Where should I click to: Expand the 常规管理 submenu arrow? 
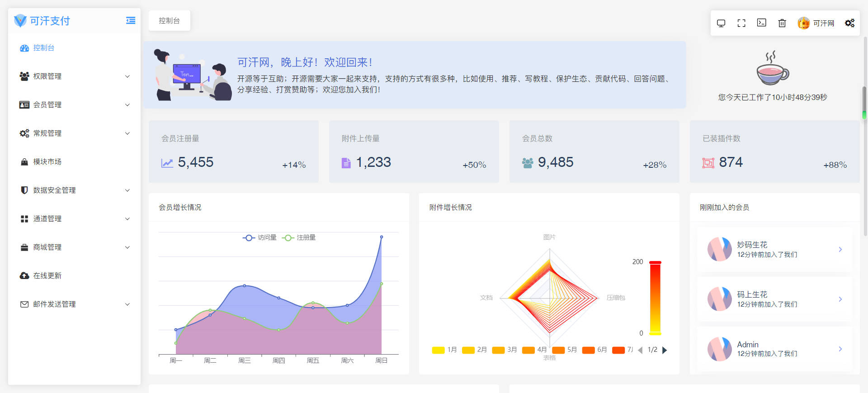(127, 133)
